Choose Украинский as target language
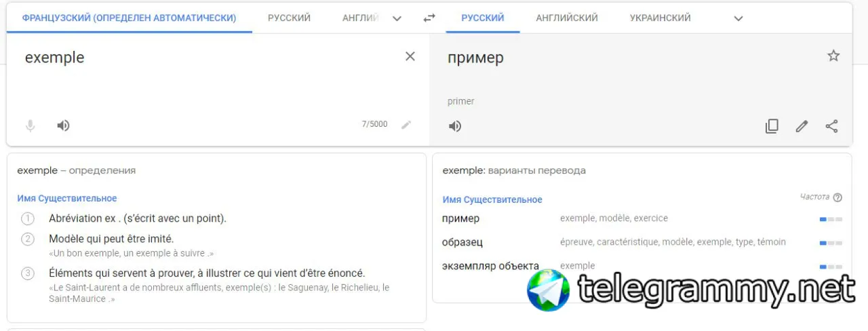Image resolution: width=868 pixels, height=331 pixels. [x=660, y=18]
